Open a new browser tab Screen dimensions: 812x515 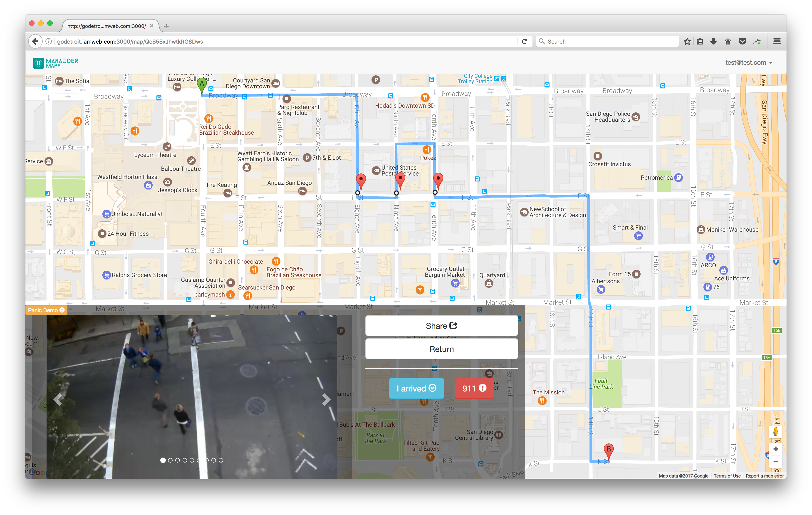click(167, 26)
